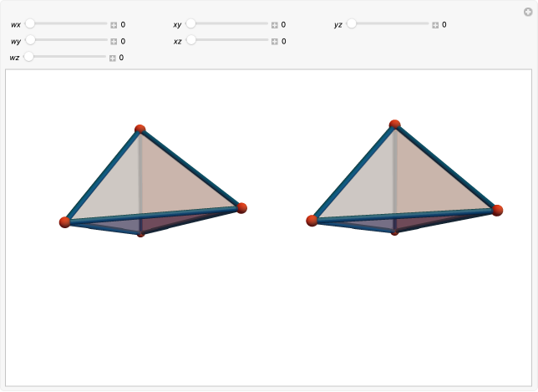Click the rightmost red vertex of left tetrahedron

(241, 207)
